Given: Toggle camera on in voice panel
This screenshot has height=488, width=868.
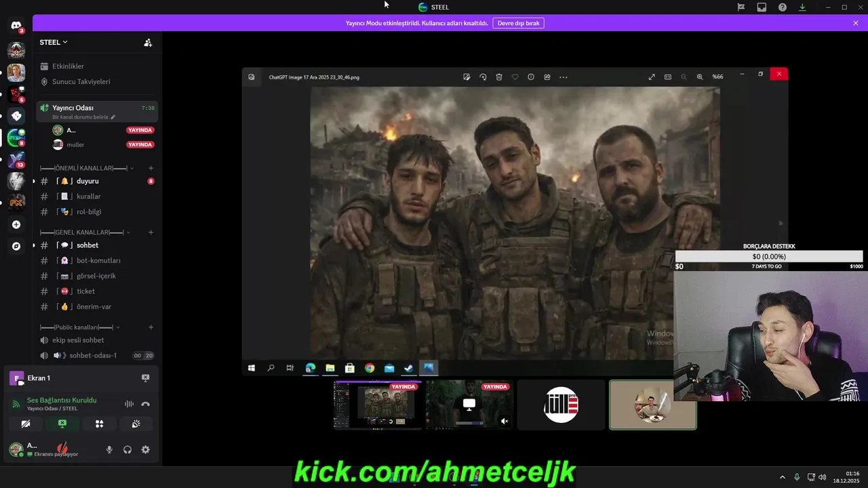Looking at the screenshot, I should [x=26, y=424].
